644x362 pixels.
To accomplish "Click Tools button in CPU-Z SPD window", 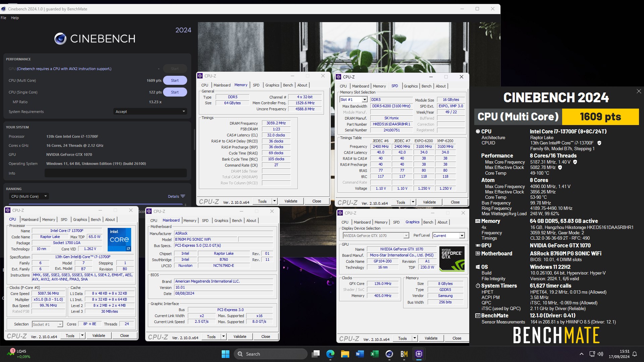I will point(401,202).
